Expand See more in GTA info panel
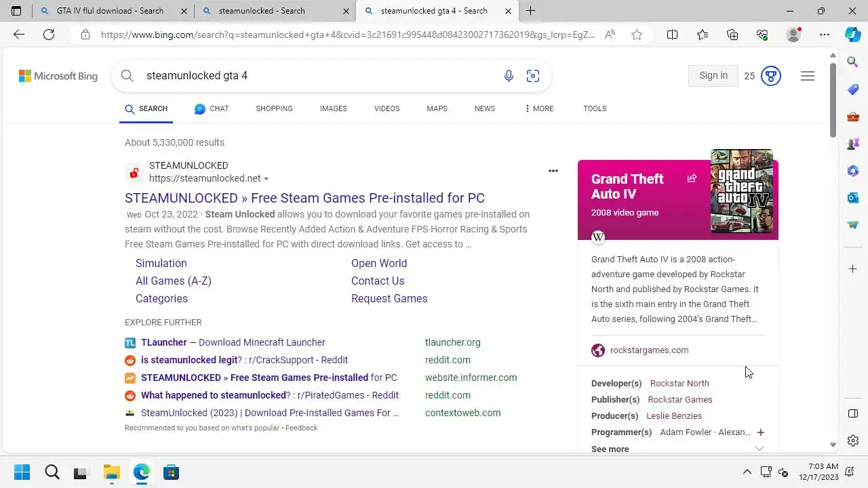The image size is (868, 488). [678, 449]
